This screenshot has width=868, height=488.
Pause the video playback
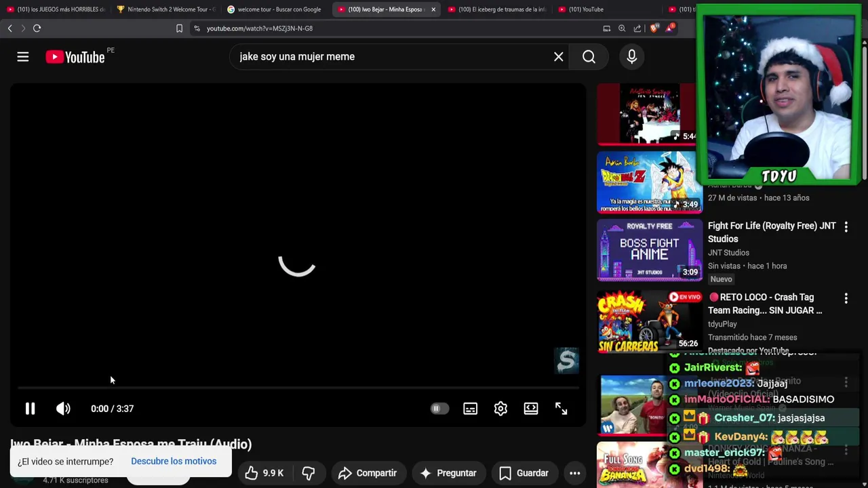click(x=30, y=409)
